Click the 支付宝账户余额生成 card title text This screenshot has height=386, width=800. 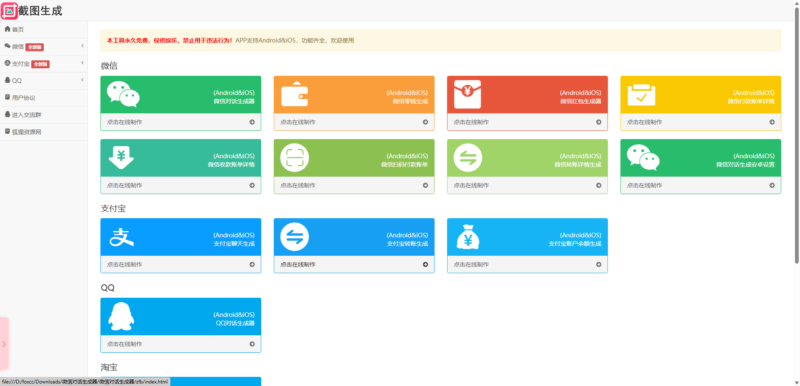coord(575,244)
